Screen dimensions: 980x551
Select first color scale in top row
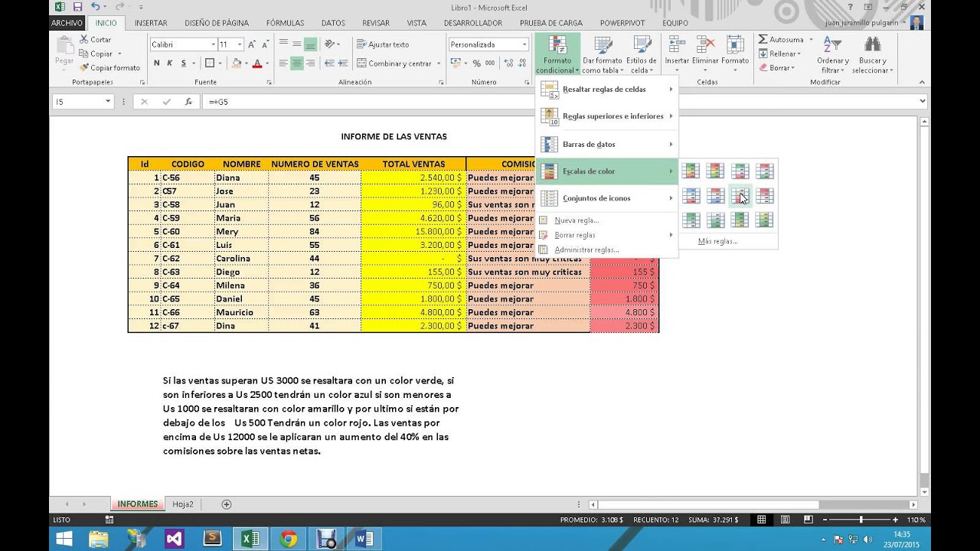coord(691,171)
